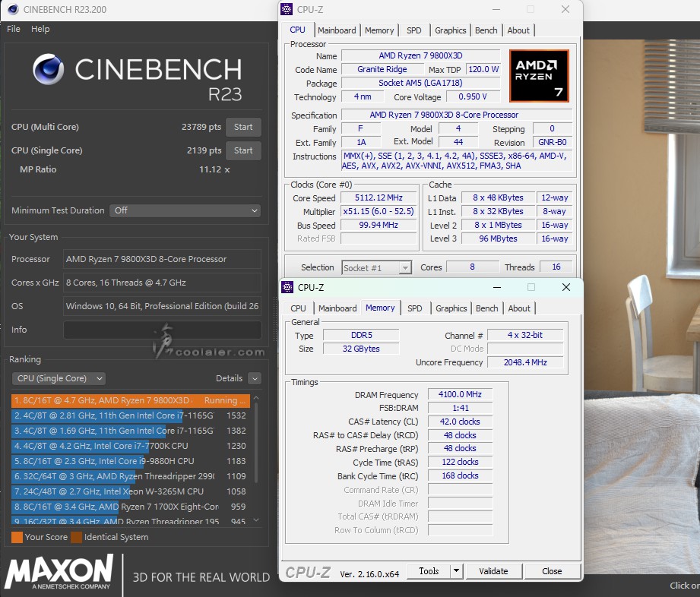Open the Socket #1 selection dropdown
This screenshot has height=597, width=700.
coord(376,267)
